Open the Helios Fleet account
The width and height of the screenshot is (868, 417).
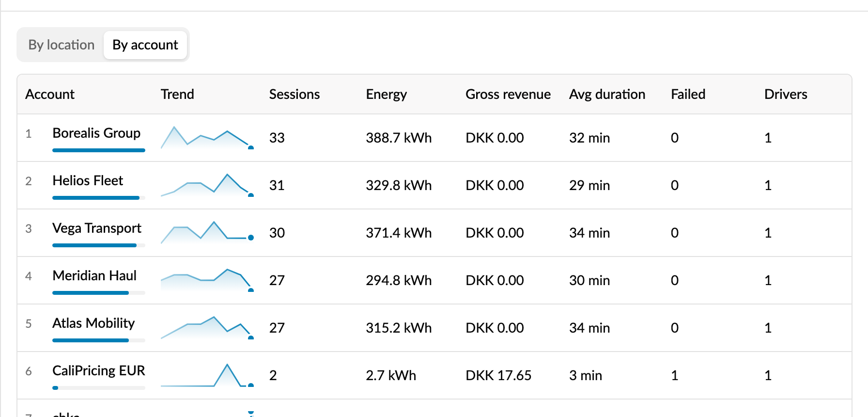[x=88, y=180]
